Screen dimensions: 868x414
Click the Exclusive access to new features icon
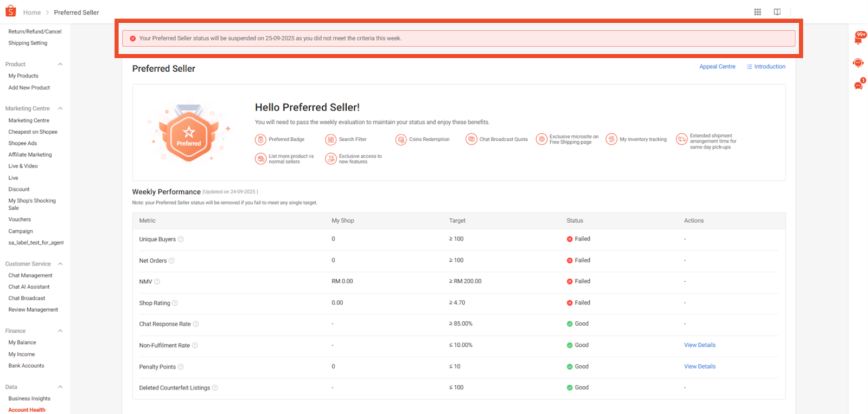point(331,159)
